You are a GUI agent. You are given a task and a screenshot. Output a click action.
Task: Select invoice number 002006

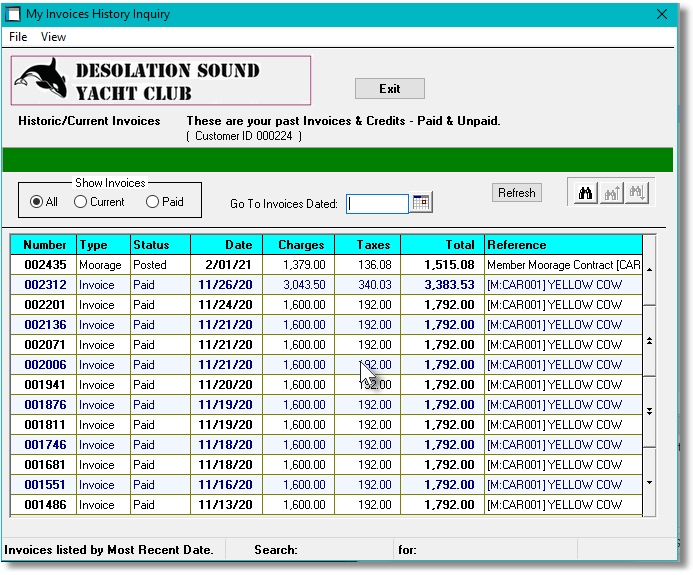click(45, 365)
